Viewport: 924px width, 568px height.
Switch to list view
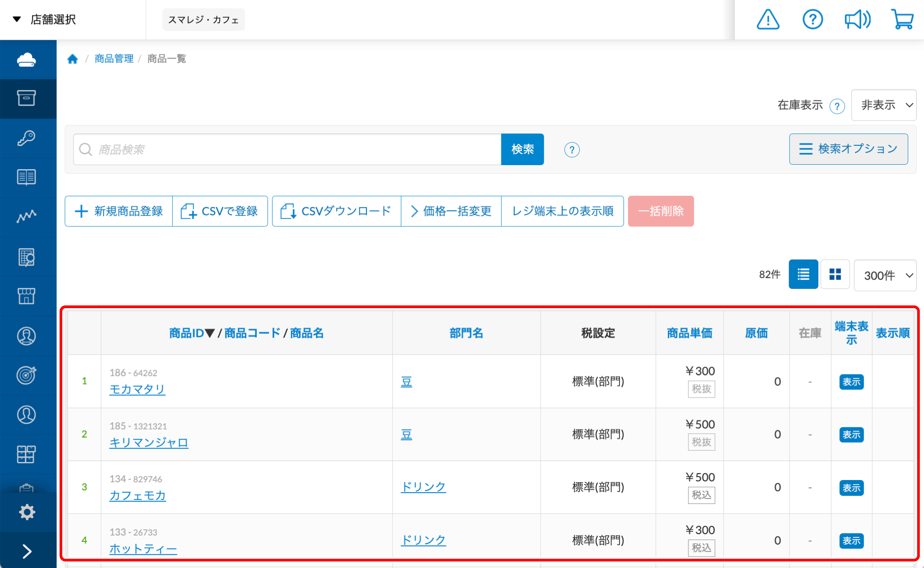(803, 274)
